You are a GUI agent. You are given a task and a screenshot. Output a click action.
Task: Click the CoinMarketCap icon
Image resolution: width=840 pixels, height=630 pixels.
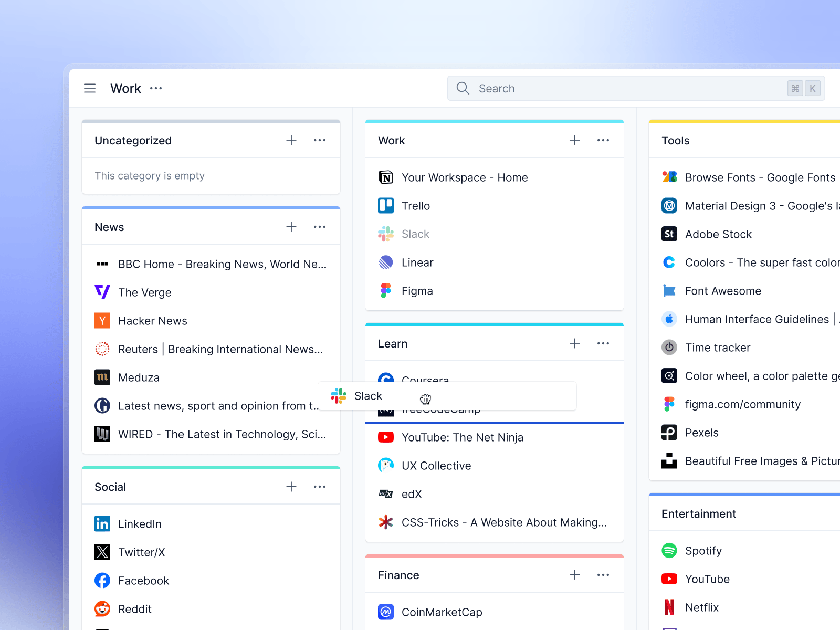coord(386,612)
